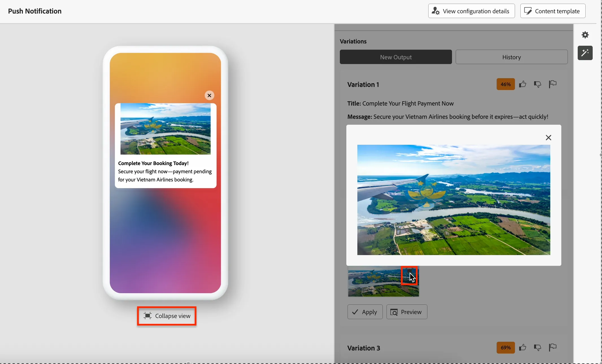The image size is (602, 364).
Task: Open the AI assistant magic wand panel
Action: pyautogui.click(x=585, y=53)
